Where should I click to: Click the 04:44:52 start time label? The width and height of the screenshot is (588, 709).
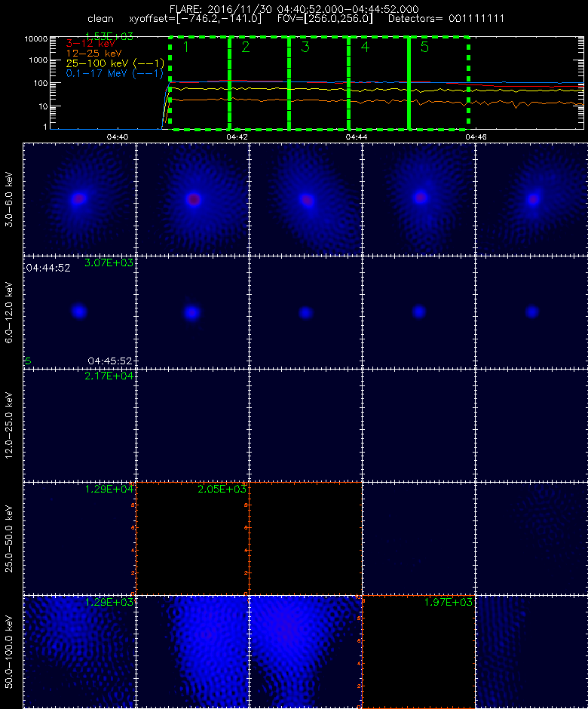pos(48,268)
